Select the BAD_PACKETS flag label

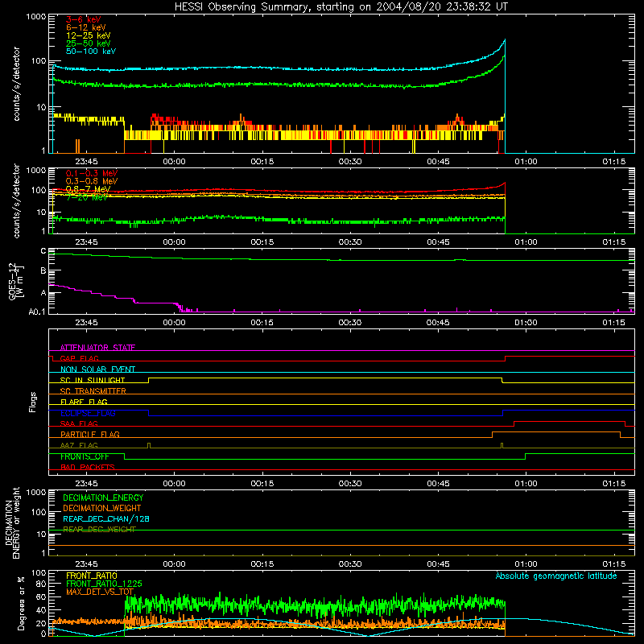point(88,467)
